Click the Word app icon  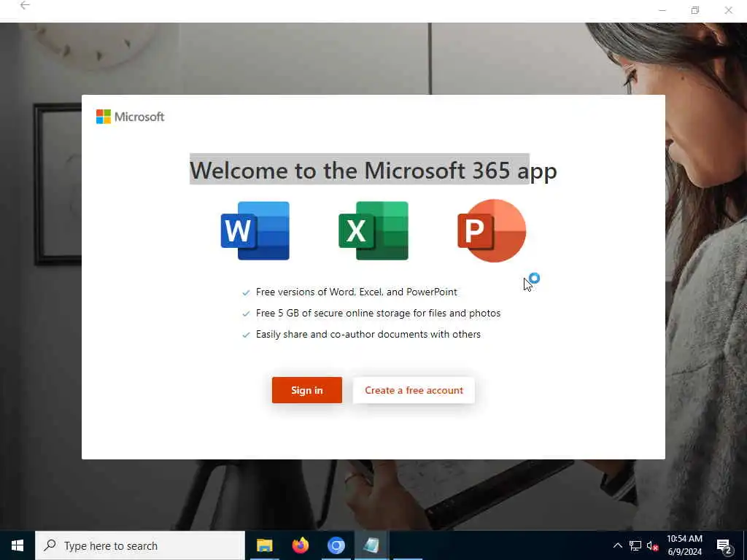255,231
